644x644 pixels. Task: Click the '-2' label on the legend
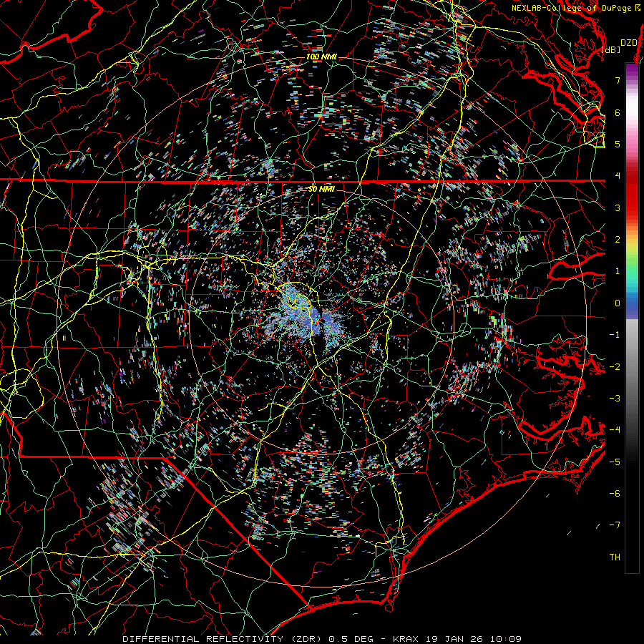click(615, 366)
